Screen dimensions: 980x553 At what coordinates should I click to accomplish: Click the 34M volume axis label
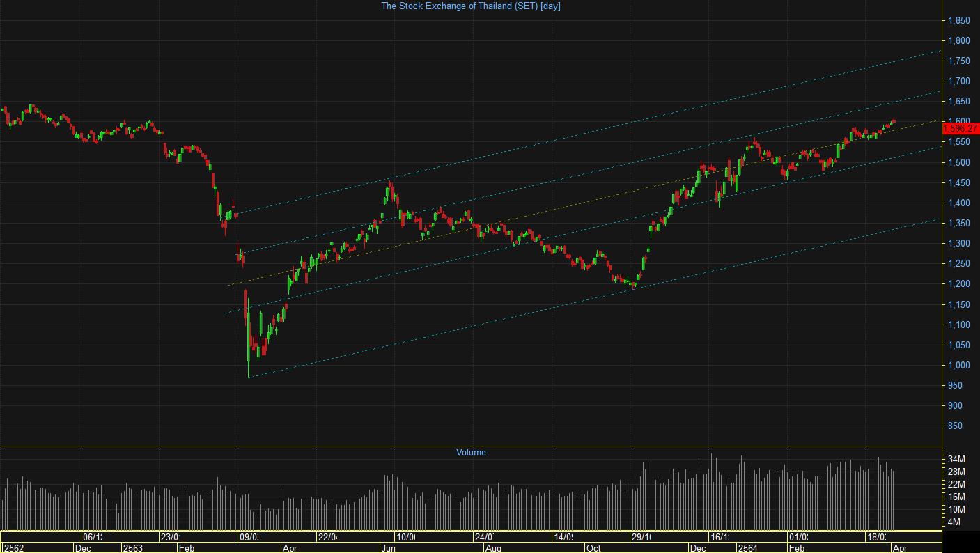pos(956,459)
